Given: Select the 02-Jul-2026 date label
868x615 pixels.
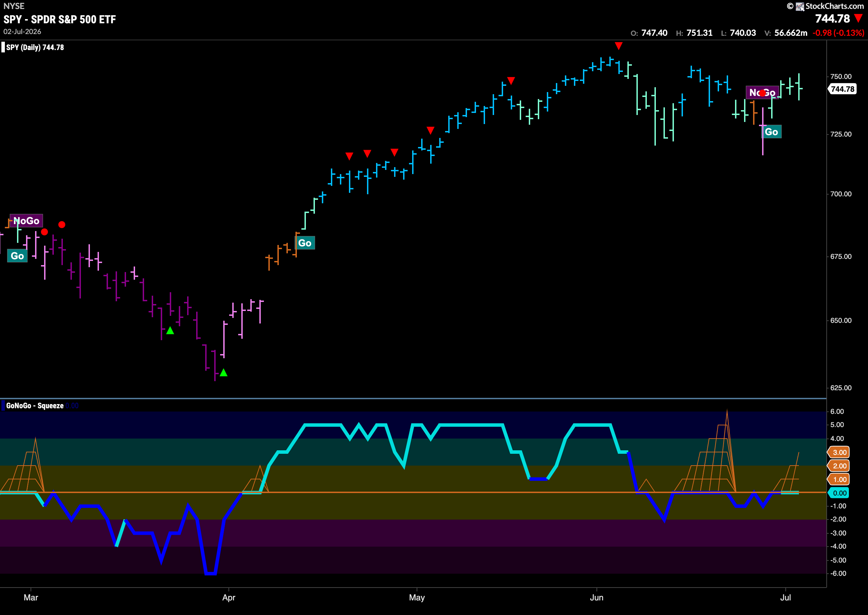Looking at the screenshot, I should (x=22, y=32).
